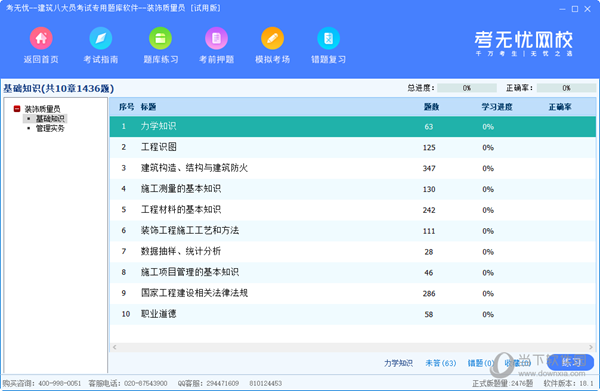Image resolution: width=600 pixels, height=391 pixels.
Task: Click the 标题 column header
Action: [148, 107]
